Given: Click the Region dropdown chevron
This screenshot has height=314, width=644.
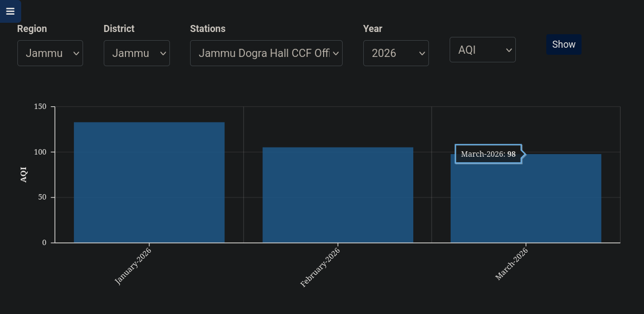Looking at the screenshot, I should pyautogui.click(x=75, y=53).
